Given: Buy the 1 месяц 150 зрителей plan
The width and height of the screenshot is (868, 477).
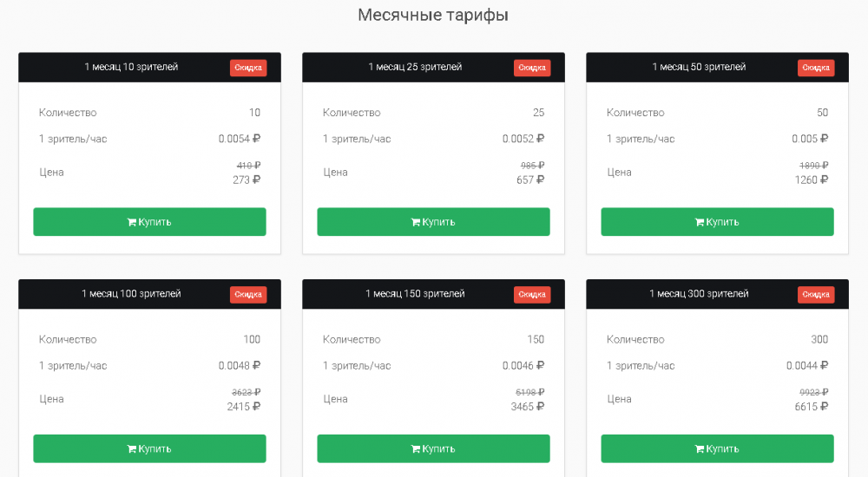Looking at the screenshot, I should click(433, 449).
